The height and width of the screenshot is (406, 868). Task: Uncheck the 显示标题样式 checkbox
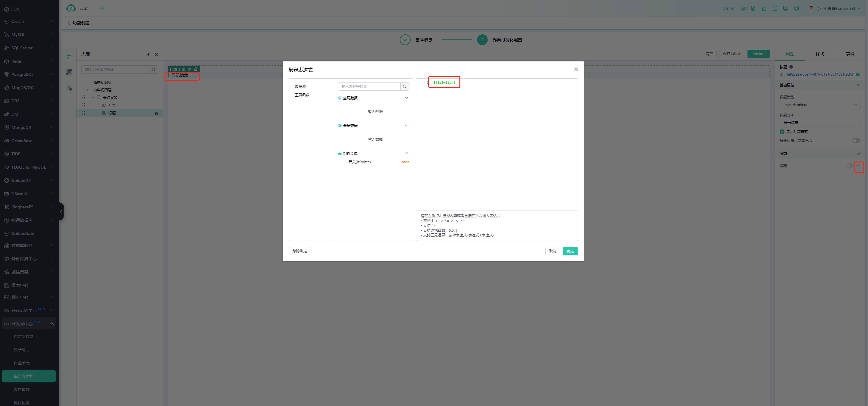pos(782,132)
